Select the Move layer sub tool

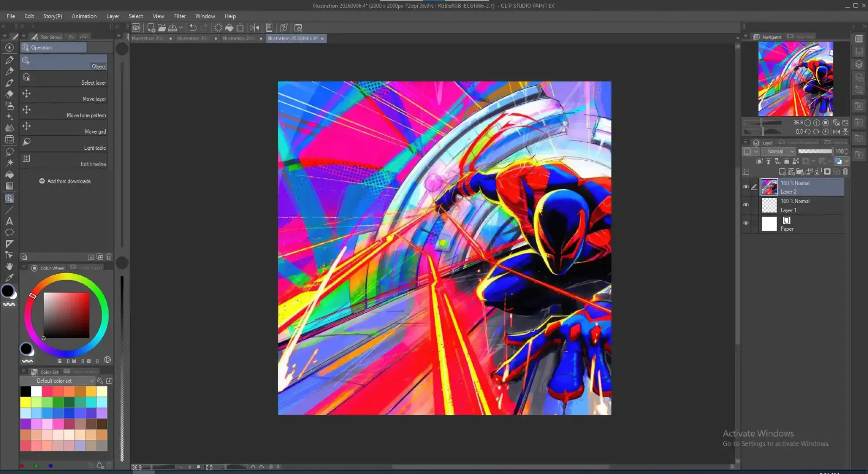click(x=64, y=95)
